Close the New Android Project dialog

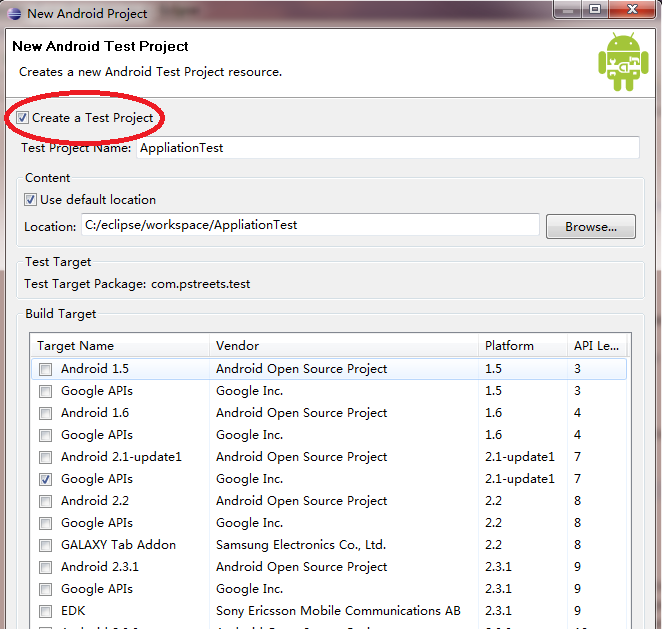(632, 9)
